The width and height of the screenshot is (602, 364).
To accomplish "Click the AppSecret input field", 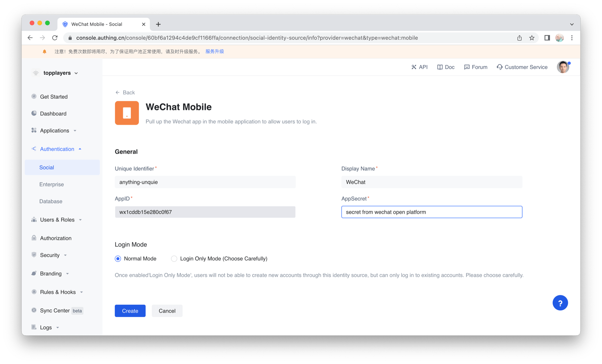I will 431,212.
